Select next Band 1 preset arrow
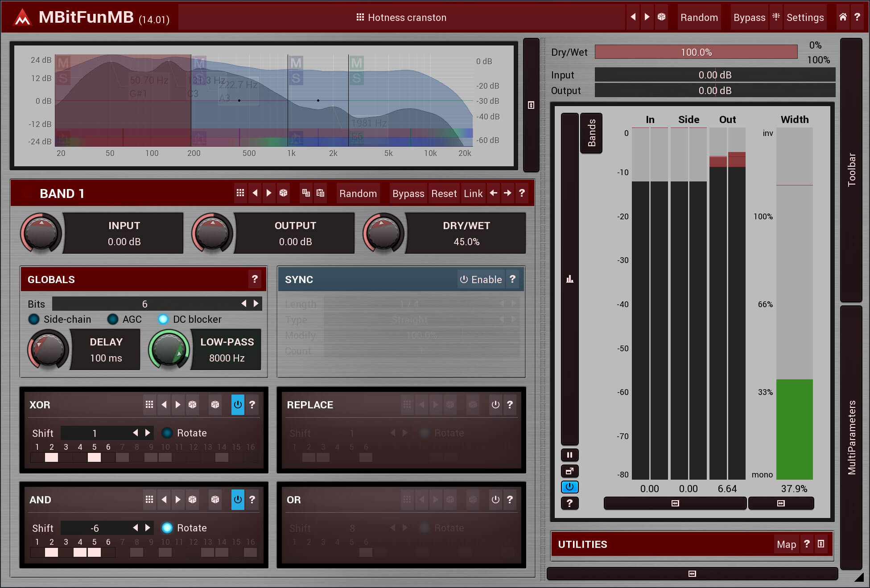 coord(269,193)
